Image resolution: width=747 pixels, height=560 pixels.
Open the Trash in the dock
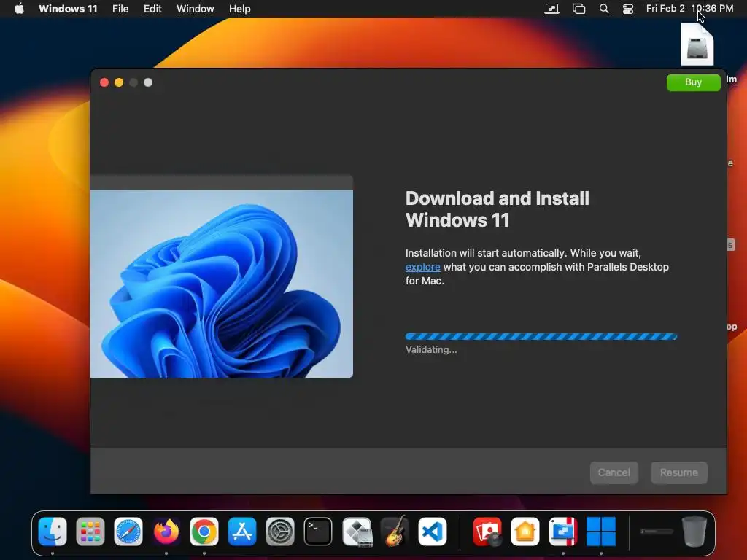pos(694,532)
